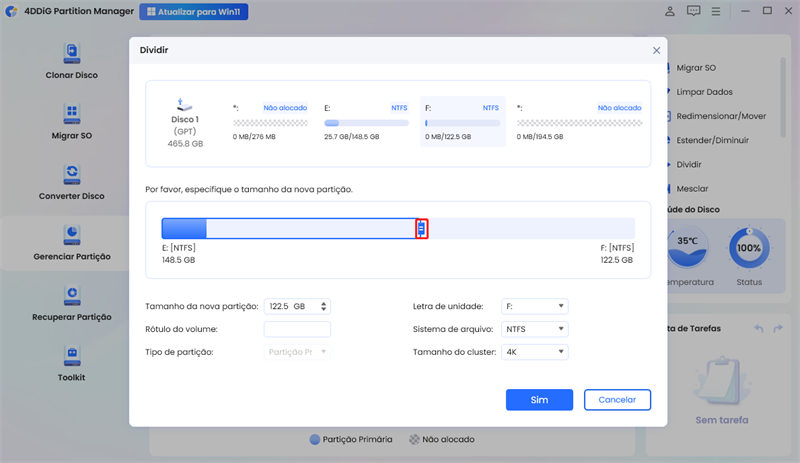
Task: Click the partition size stepper arrows
Action: point(323,306)
